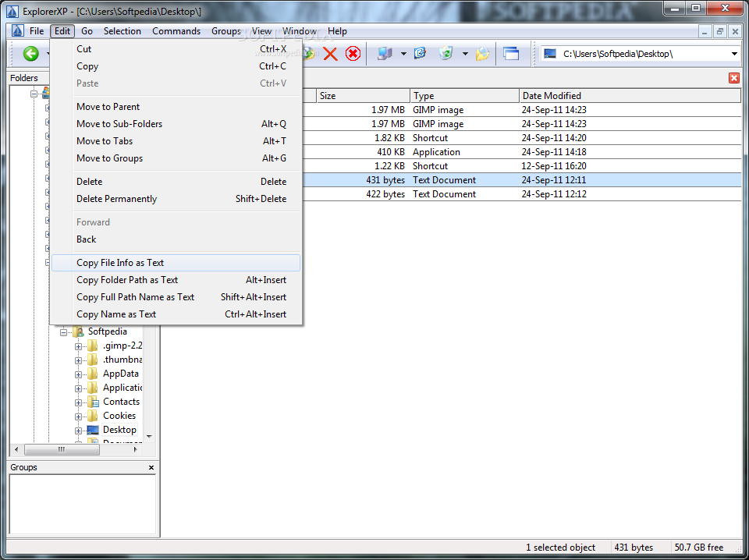Click the 50.7 GB free status entry
Screen dimensions: 749x560
[699, 548]
